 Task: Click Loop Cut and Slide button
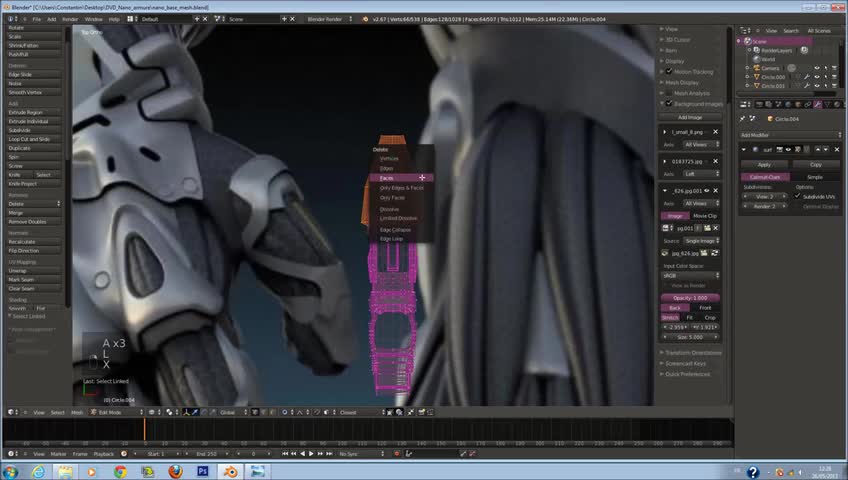coord(34,139)
